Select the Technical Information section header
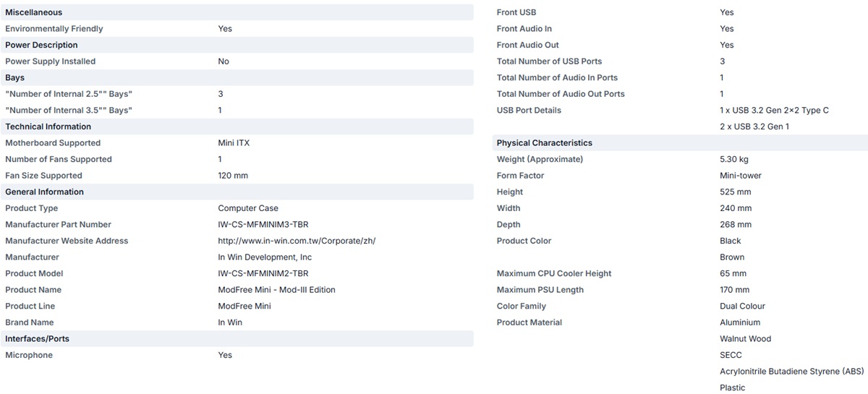The image size is (868, 394). tap(48, 127)
